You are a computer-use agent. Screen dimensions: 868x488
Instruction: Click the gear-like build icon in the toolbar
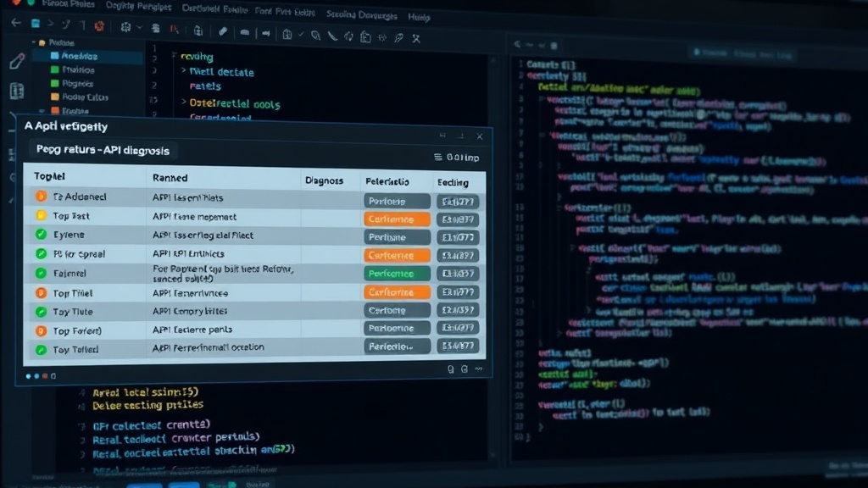pos(125,27)
